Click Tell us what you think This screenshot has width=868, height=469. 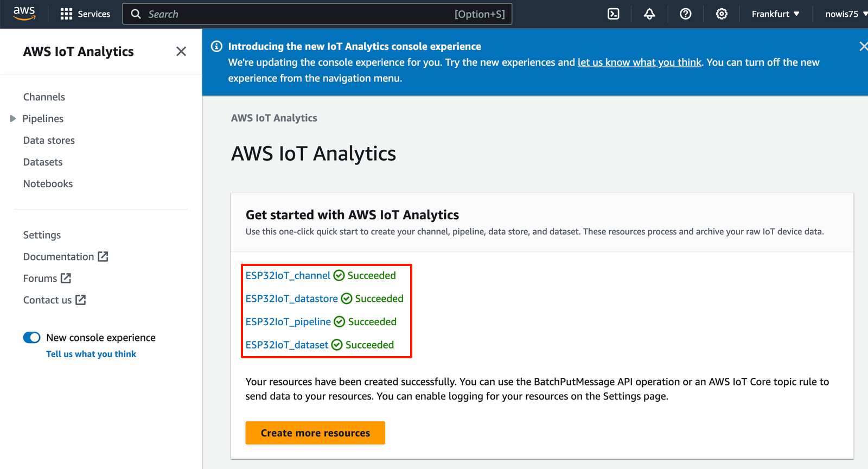91,354
